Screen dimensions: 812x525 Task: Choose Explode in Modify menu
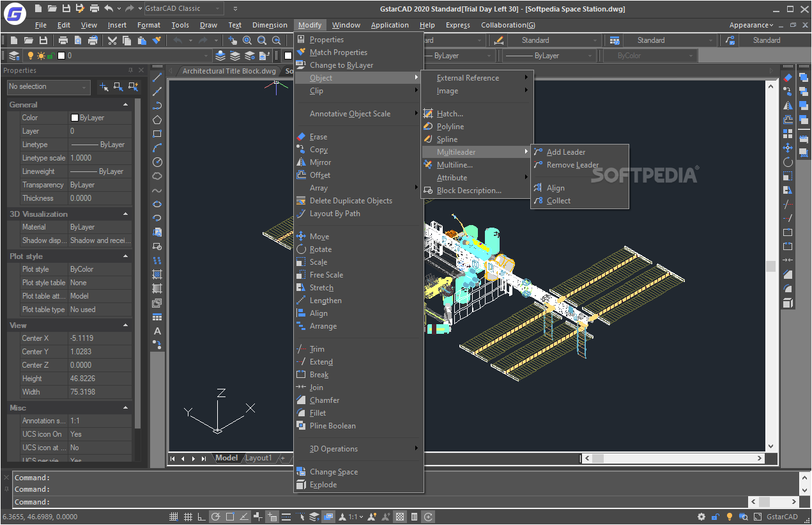(323, 485)
